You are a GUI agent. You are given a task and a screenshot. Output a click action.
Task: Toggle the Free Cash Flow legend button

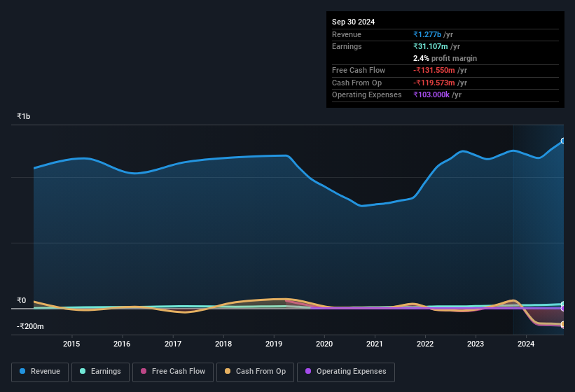click(x=173, y=372)
